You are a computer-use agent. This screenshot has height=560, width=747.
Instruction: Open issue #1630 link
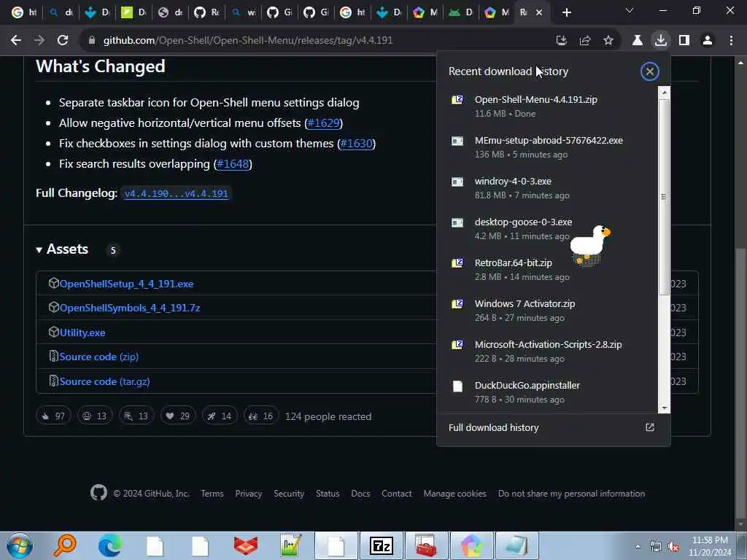pos(356,144)
